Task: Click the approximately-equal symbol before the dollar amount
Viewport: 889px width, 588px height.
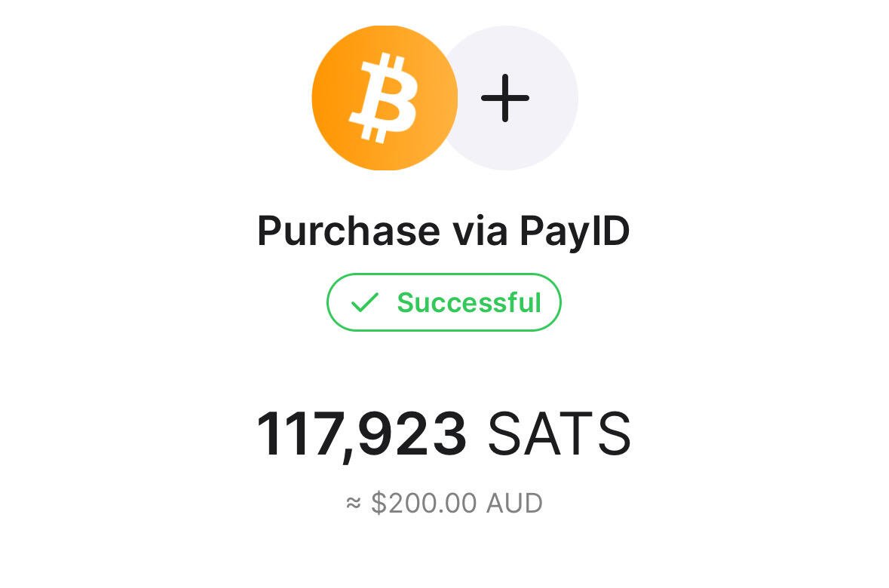Action: tap(353, 502)
